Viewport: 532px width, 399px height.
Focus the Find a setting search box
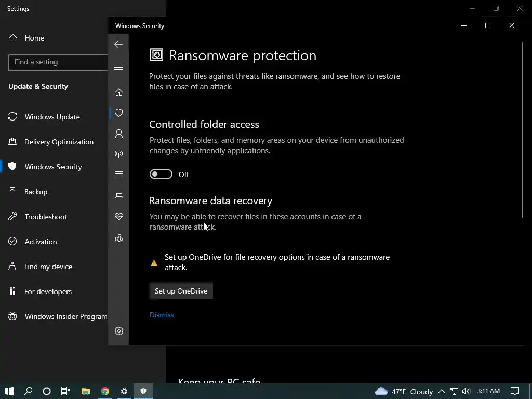pos(58,62)
